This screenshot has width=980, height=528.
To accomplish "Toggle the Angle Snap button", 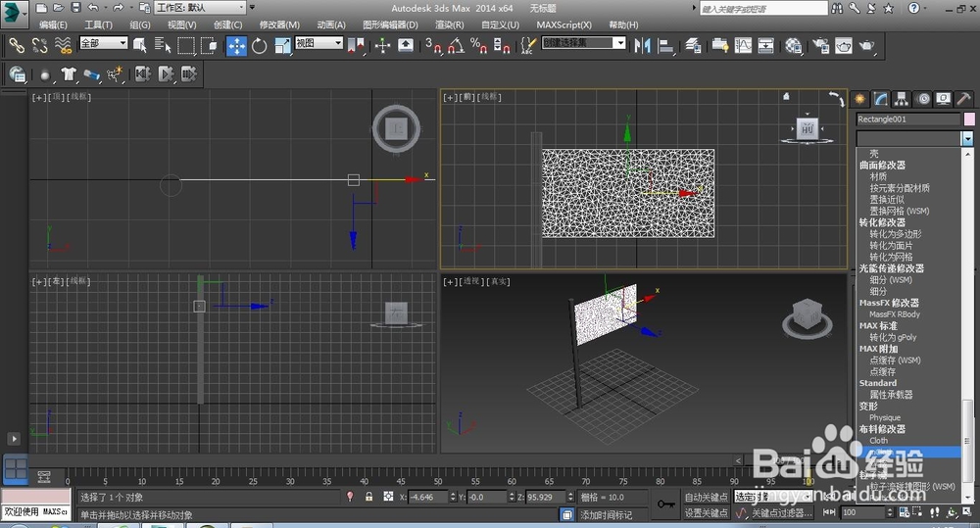I will click(454, 45).
